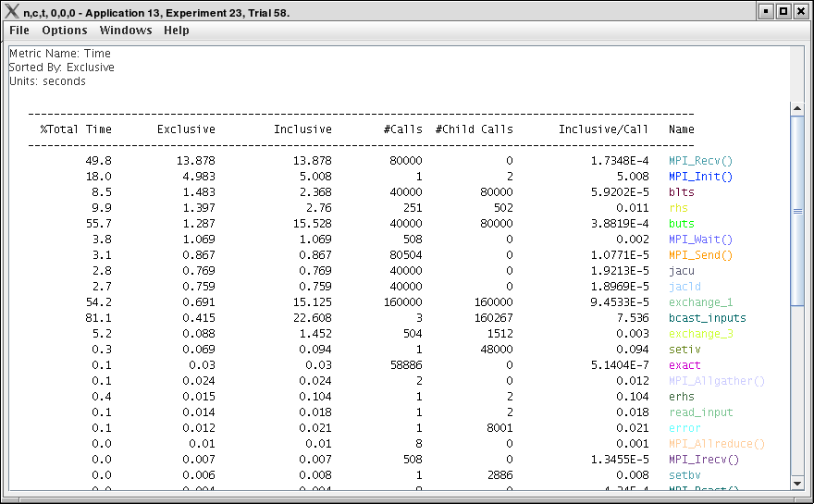Click the 4.983 exclusive value for MPI_Init()
Viewport: 814px width, 504px height.
pos(199,177)
